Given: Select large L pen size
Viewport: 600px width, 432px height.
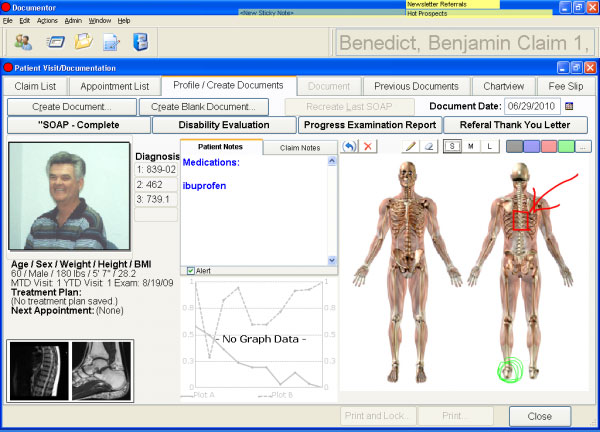Looking at the screenshot, I should [x=489, y=146].
